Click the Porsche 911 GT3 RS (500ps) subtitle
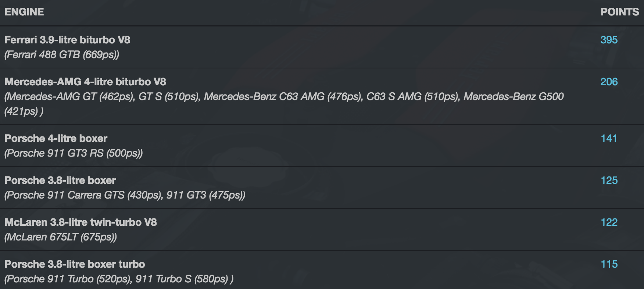Image resolution: width=644 pixels, height=289 pixels. coord(74,153)
